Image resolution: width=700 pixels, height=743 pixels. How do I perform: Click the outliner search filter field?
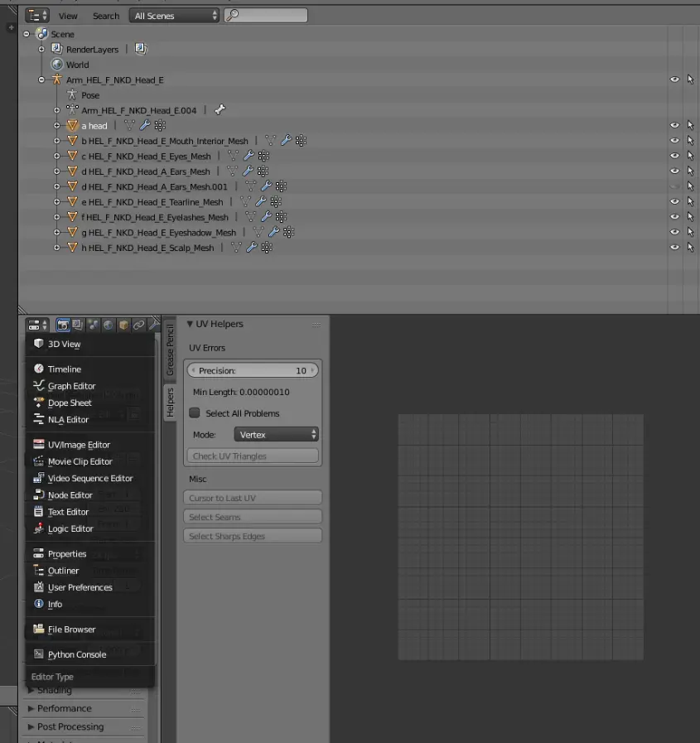pyautogui.click(x=265, y=16)
